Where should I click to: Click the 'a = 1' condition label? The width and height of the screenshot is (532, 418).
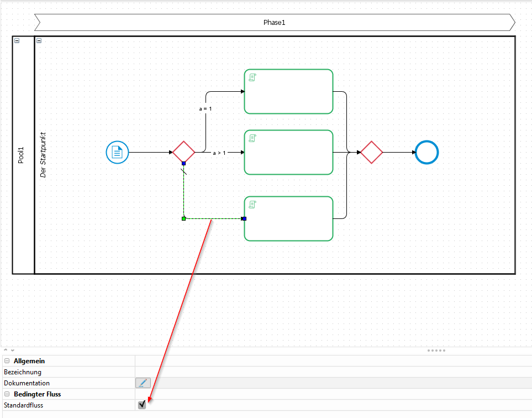[x=206, y=109]
